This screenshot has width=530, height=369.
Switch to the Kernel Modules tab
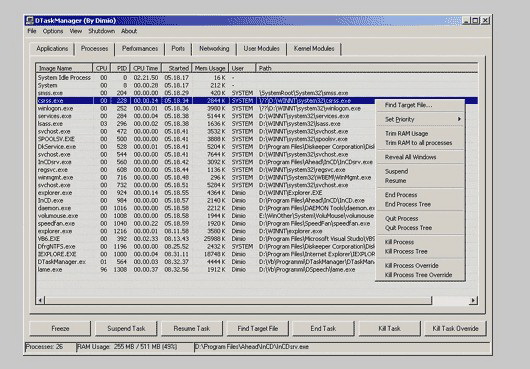pos(314,49)
